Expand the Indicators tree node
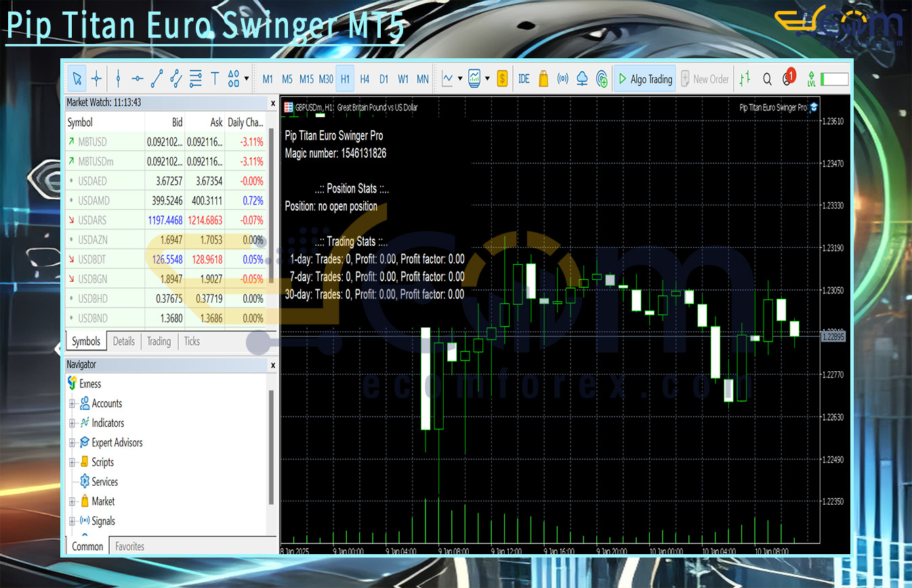 72,423
